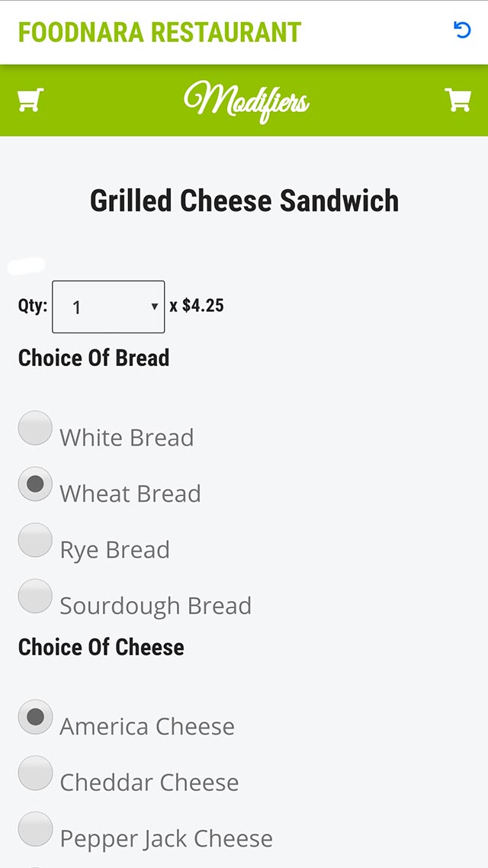Select the America Cheese radio button

35,717
